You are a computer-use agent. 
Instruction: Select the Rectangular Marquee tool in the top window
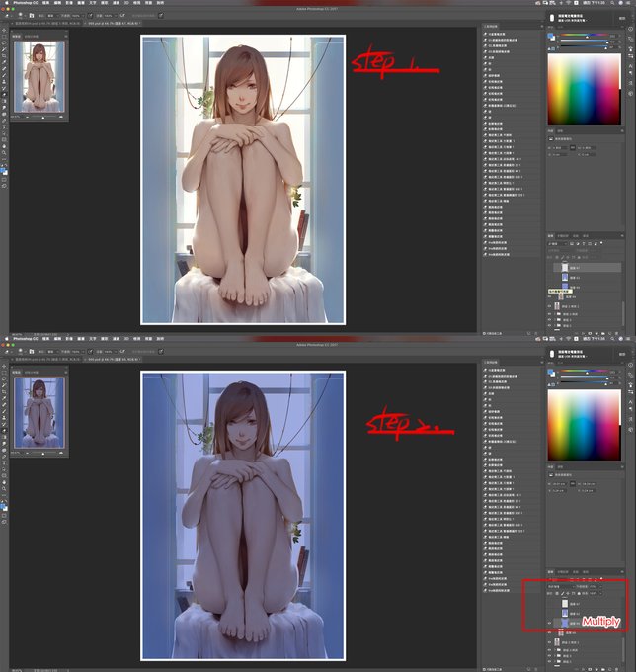point(4,37)
